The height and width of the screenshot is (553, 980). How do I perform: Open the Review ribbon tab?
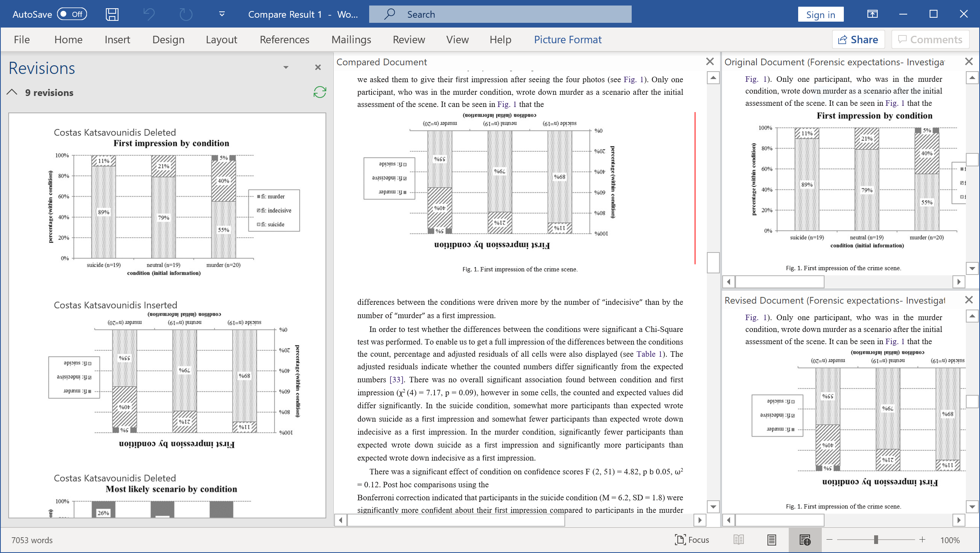point(409,40)
